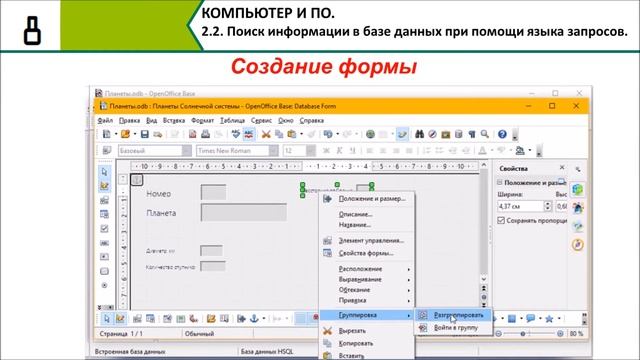
Task: Click the toolbar Paste clipboard icon
Action: click(291, 134)
